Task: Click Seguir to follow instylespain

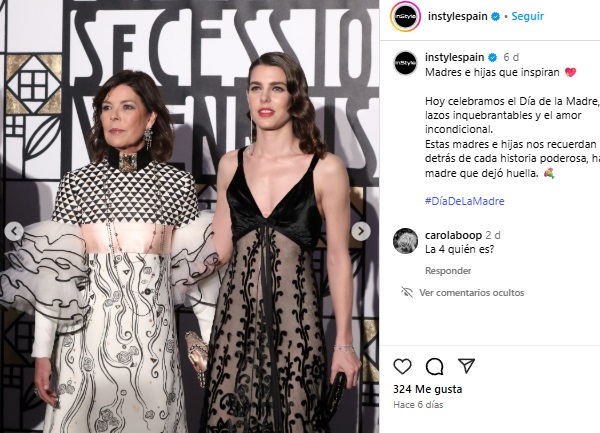Action: click(x=527, y=16)
